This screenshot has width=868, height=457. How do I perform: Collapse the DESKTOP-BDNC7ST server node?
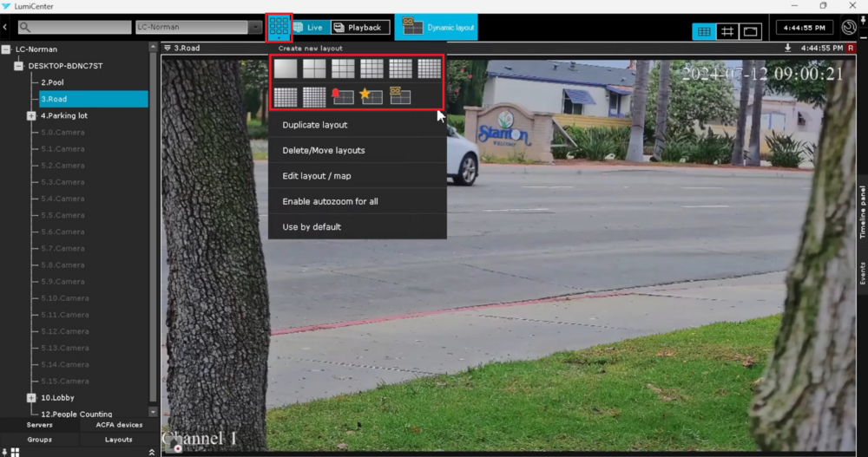click(18, 66)
